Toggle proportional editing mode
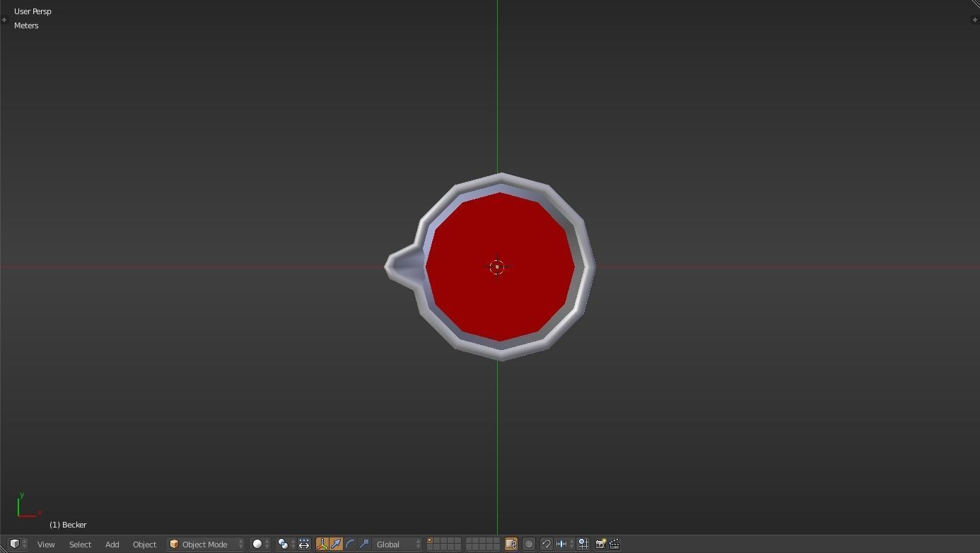Image resolution: width=980 pixels, height=553 pixels. pos(528,544)
